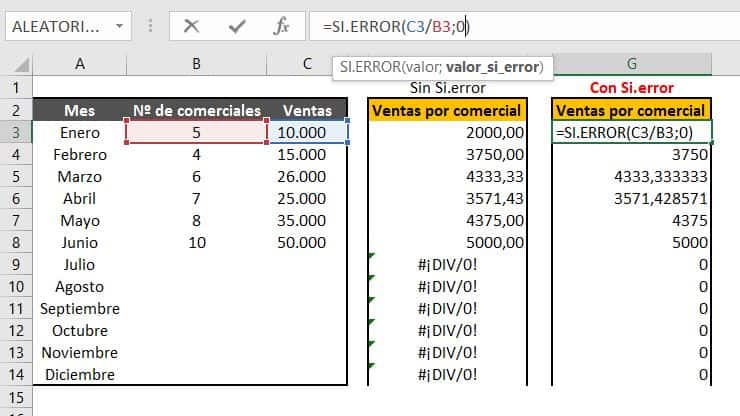This screenshot has width=740, height=416.
Task: Select the cell showing 3750,00
Action: [x=447, y=154]
